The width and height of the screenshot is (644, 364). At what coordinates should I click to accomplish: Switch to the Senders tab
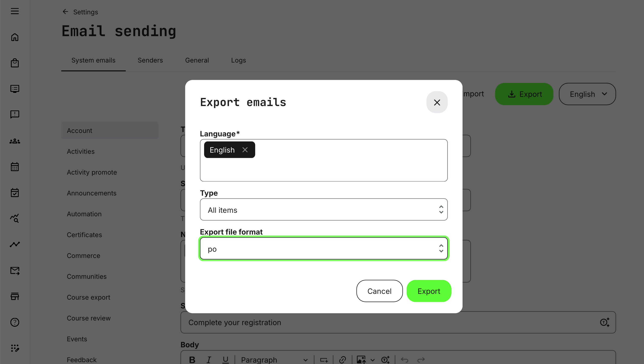[150, 60]
